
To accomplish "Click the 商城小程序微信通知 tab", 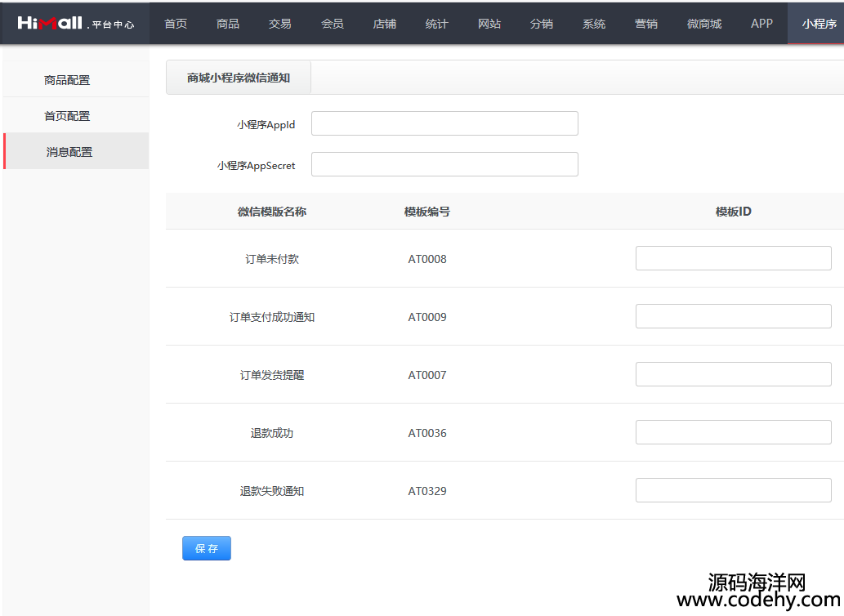I will point(238,78).
